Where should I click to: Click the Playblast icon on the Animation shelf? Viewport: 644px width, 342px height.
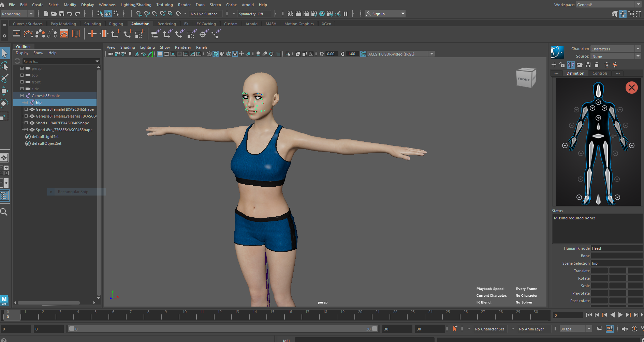16,33
